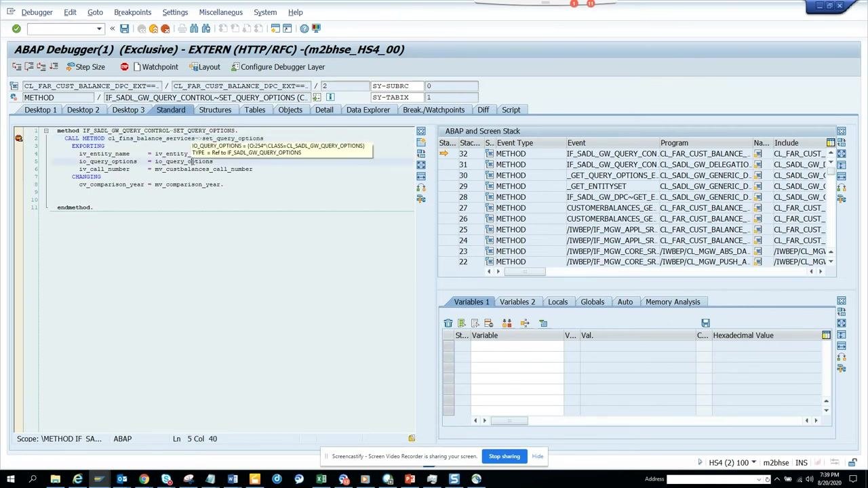Click the red Stop breakpoint icon
Screen dimensions: 868x488
pyautogui.click(x=124, y=66)
